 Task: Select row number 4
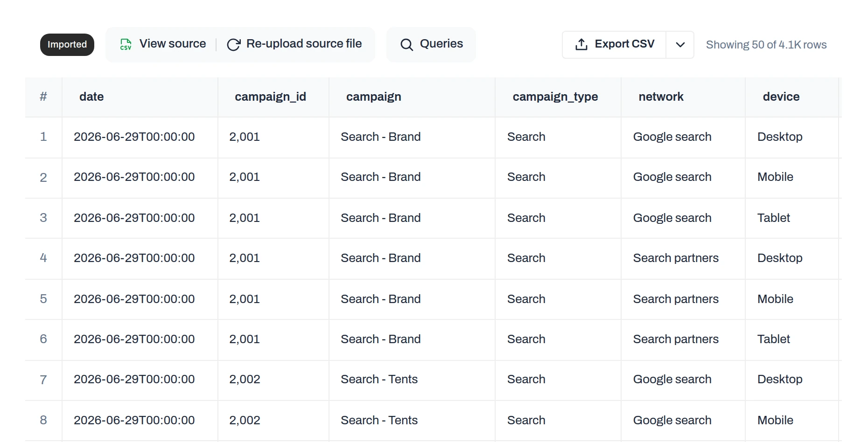click(43, 258)
